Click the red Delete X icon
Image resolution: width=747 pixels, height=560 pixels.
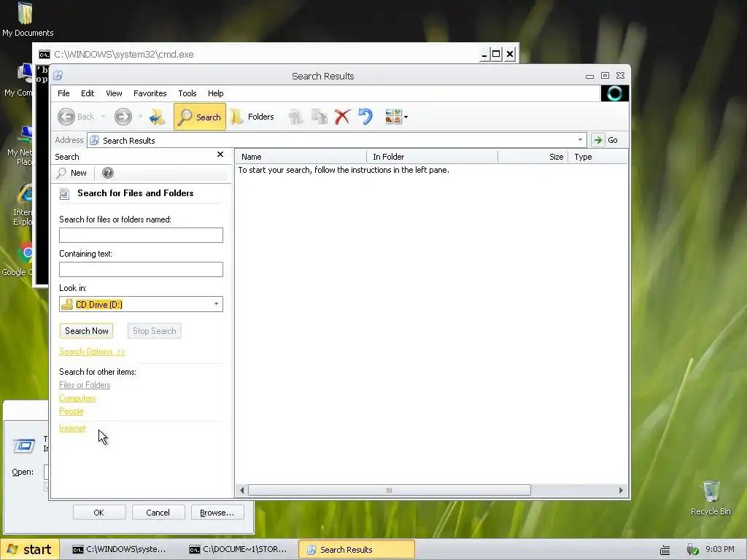(x=342, y=117)
